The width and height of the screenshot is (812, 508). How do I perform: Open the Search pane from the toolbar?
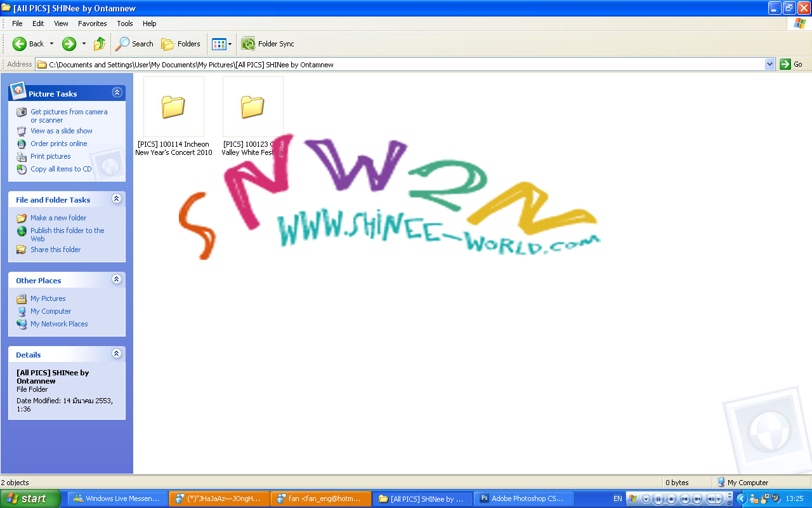pyautogui.click(x=134, y=44)
